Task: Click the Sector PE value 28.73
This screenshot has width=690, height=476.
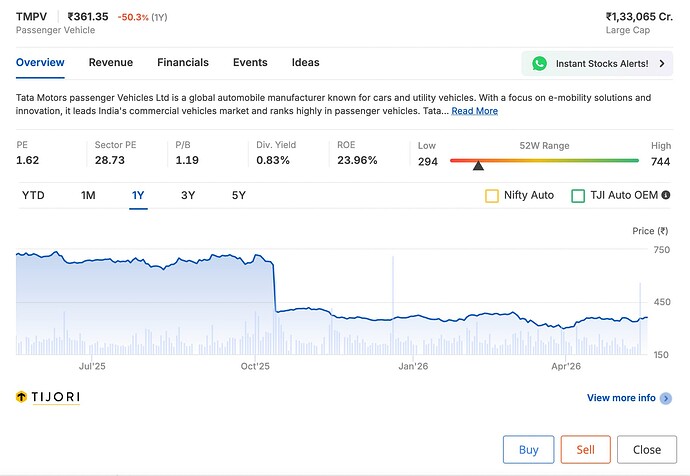Action: click(x=110, y=160)
